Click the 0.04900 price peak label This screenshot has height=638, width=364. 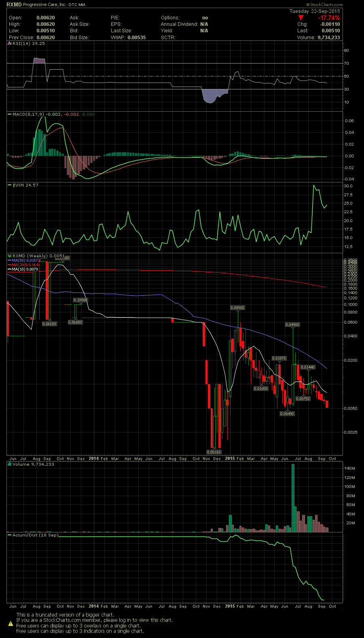coord(292,325)
